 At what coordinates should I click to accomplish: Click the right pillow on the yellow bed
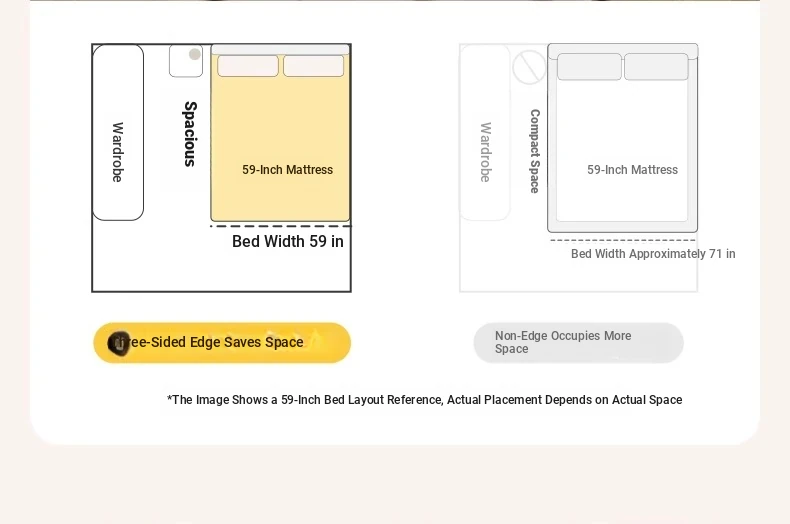[313, 66]
